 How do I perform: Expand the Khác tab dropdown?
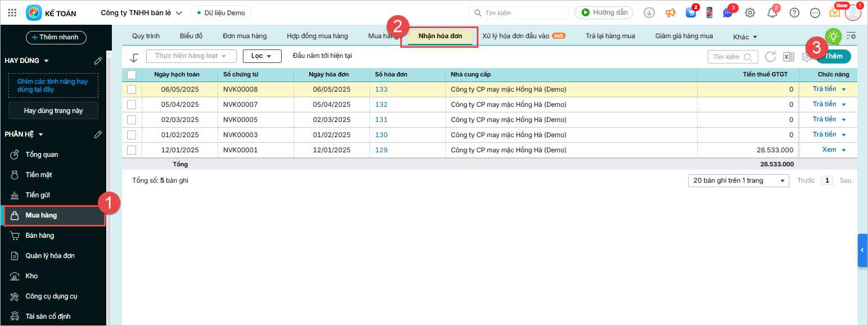pos(745,37)
